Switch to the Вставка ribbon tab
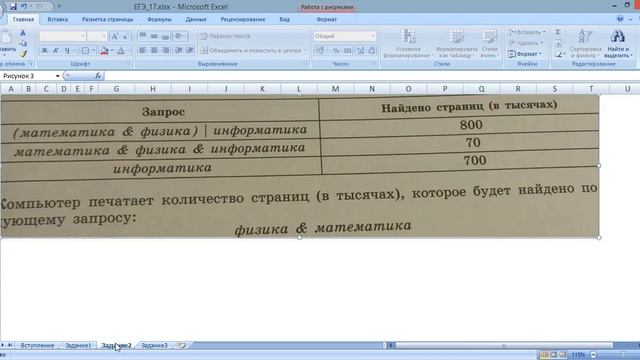The height and width of the screenshot is (360, 640). 58,19
